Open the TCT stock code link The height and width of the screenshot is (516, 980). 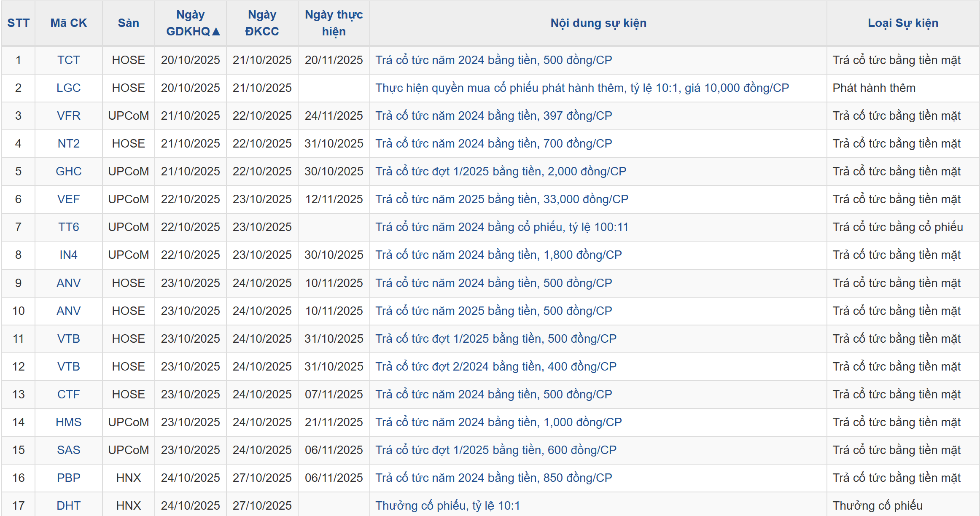[x=68, y=60]
